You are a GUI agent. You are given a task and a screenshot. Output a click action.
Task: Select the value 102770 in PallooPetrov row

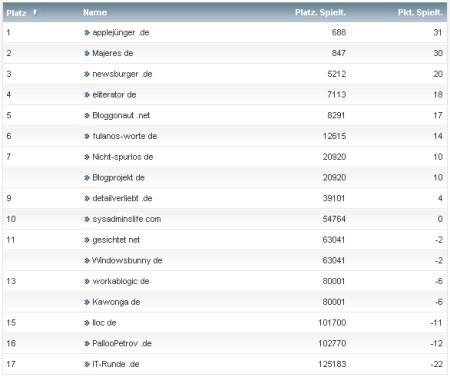(332, 343)
